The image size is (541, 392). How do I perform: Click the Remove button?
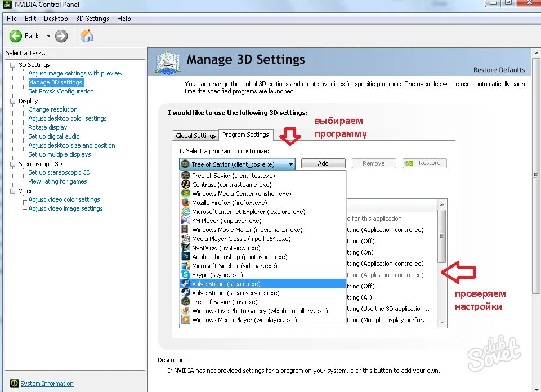374,163
